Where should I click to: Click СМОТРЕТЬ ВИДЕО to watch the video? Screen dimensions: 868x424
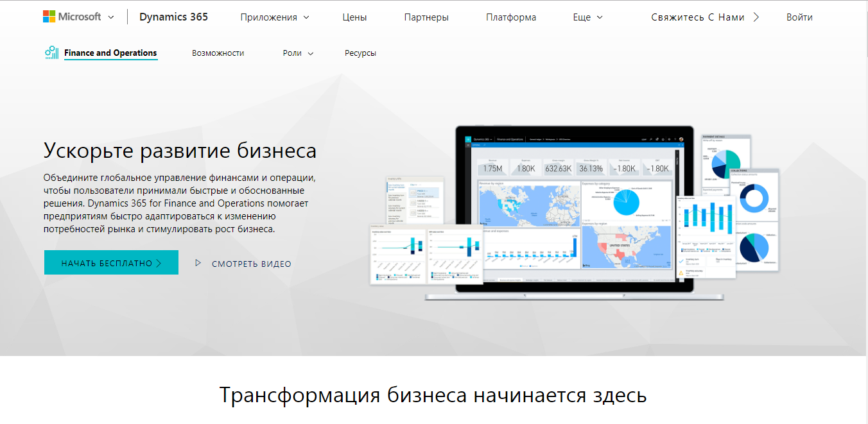tap(250, 264)
